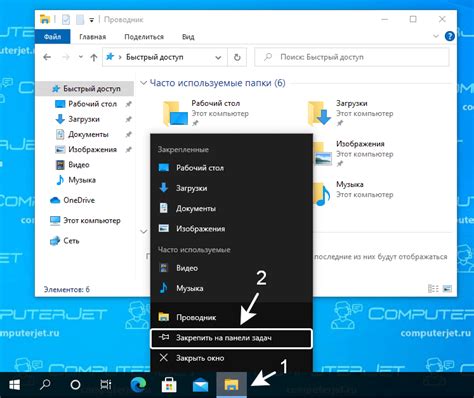Image resolution: width=474 pixels, height=398 pixels.
Task: Open Загрузки from the jump list
Action: tap(231, 188)
